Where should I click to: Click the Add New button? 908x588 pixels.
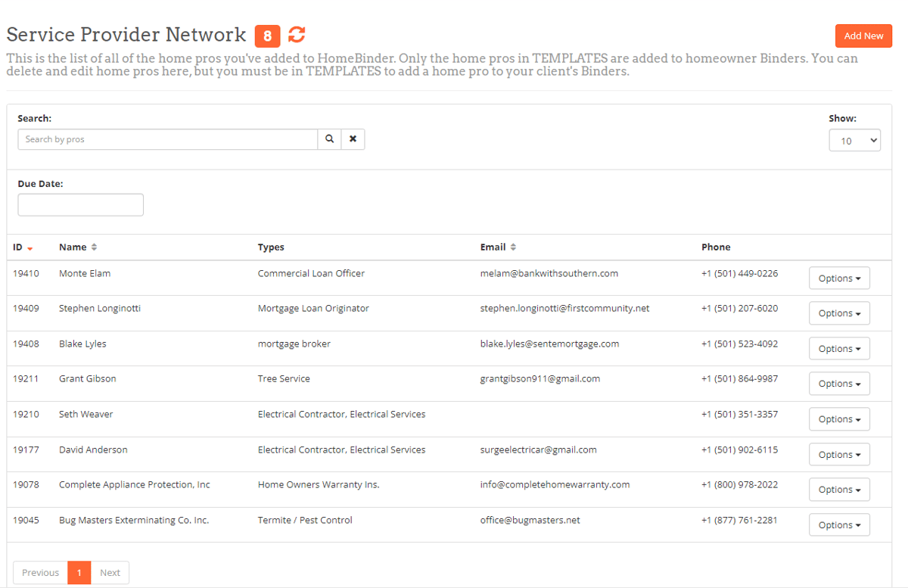863,36
